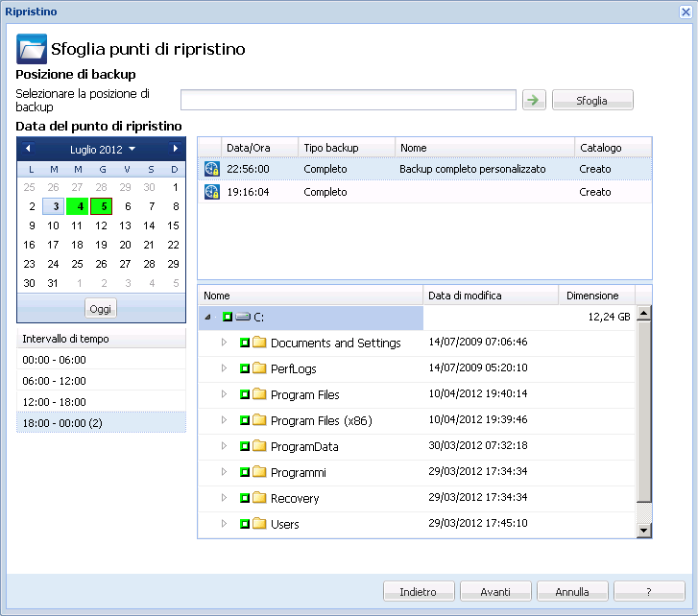698x616 pixels.
Task: Toggle checkbox for Documents and Settings
Action: [x=245, y=343]
